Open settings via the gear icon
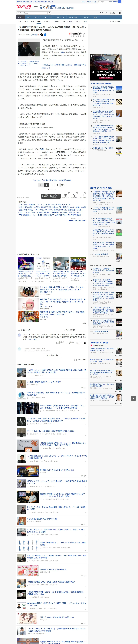The height and width of the screenshot is (644, 138). [x=120, y=13]
